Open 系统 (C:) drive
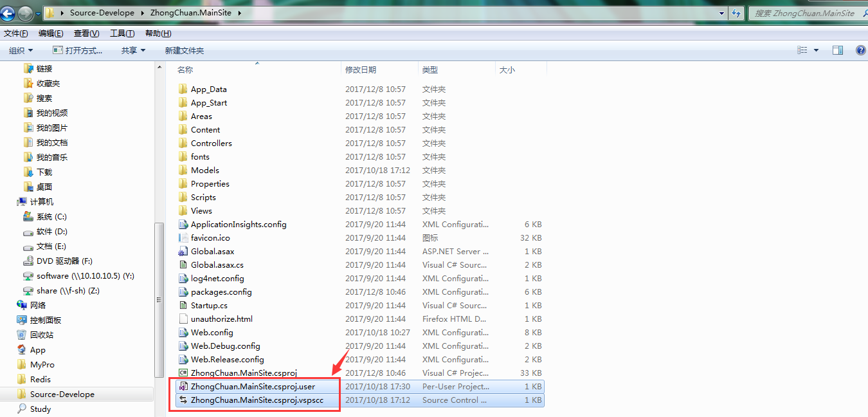This screenshot has width=868, height=417. 51,217
